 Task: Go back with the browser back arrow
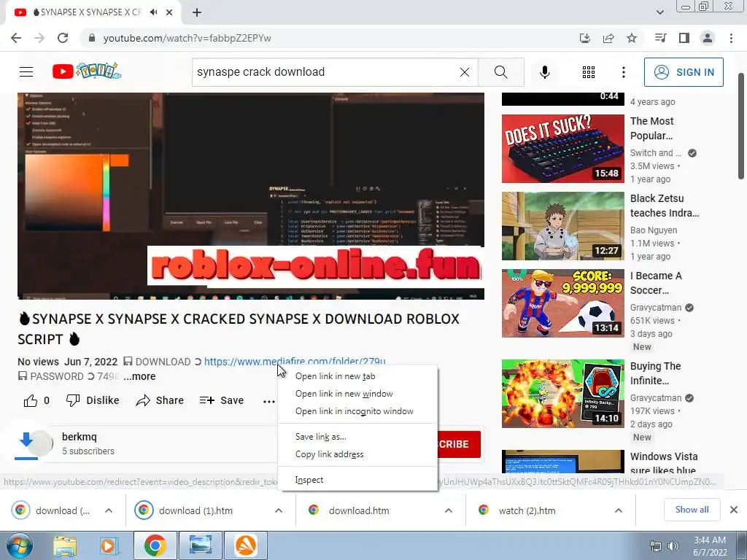(x=16, y=38)
